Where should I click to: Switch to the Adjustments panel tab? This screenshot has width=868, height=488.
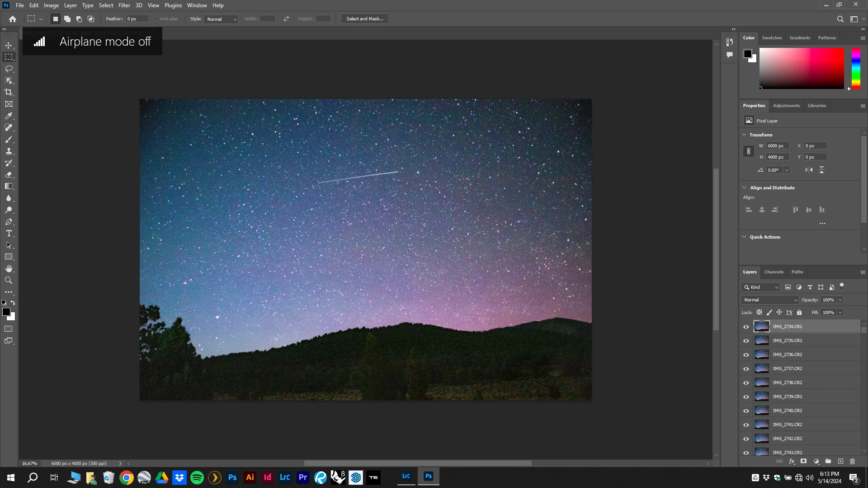pos(786,106)
